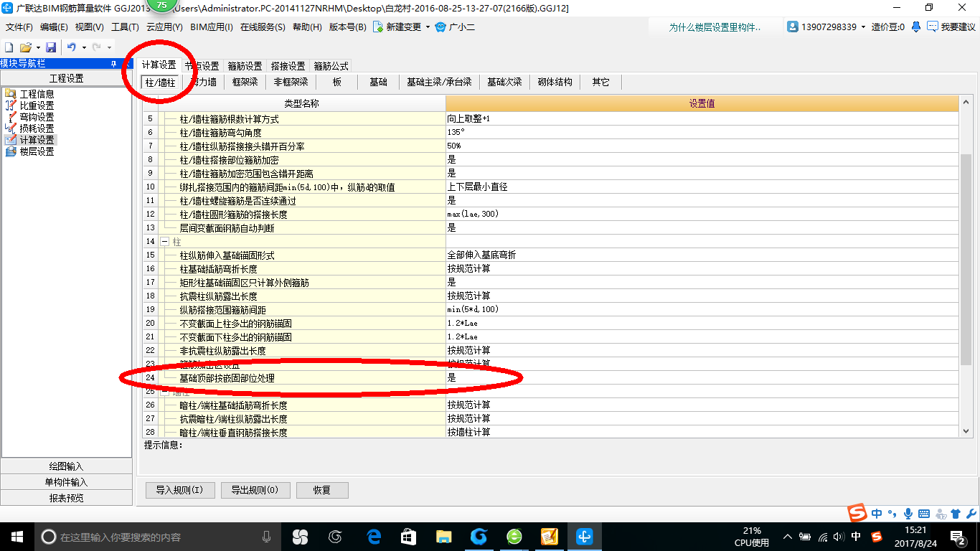Image resolution: width=980 pixels, height=551 pixels.
Task: Switch to the 搭接设置 tab
Action: pos(288,66)
